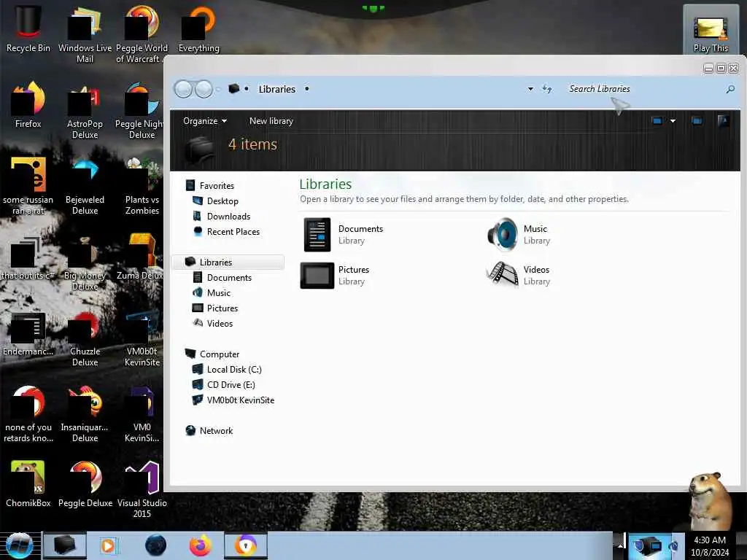Select Bejeweled Deluxe desktop icon
This screenshot has height=560, width=747.
click(85, 186)
